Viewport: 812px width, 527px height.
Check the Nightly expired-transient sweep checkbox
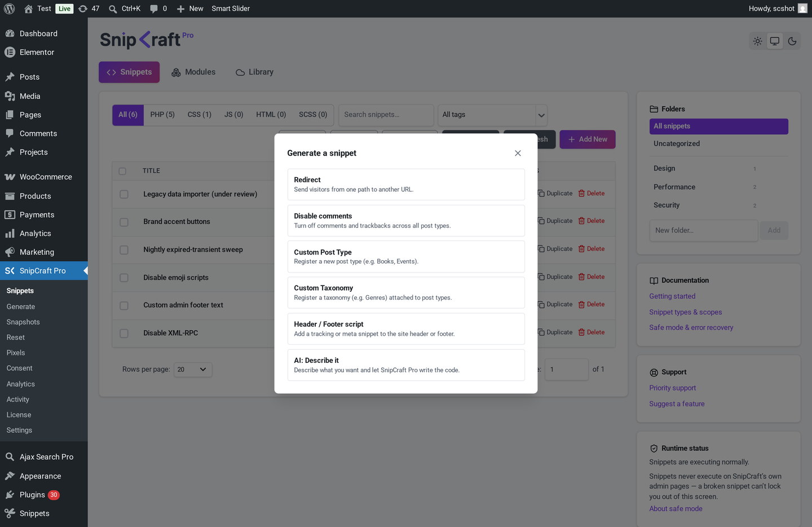pos(124,250)
